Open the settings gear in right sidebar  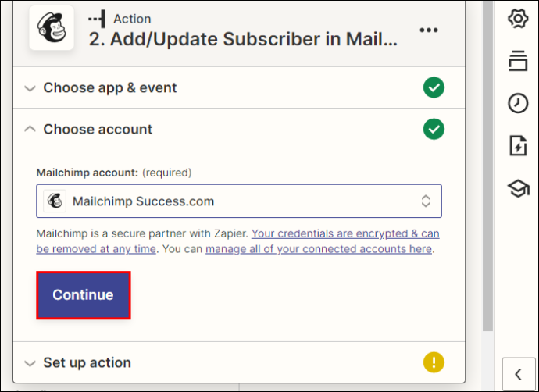point(518,19)
